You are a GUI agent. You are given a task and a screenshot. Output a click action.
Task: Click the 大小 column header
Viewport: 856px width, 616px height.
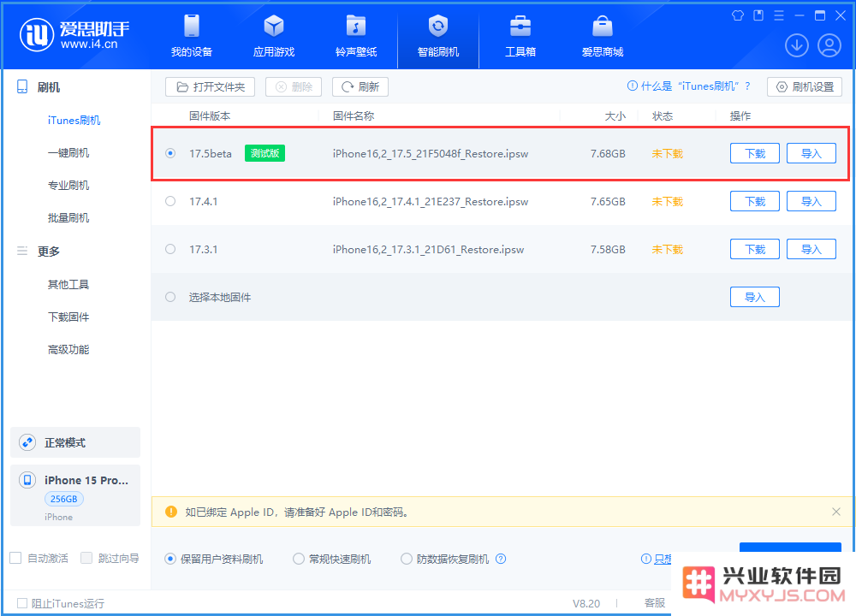615,115
